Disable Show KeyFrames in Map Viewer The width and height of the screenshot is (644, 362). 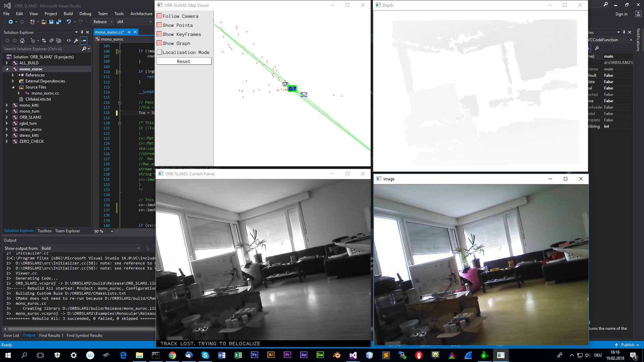click(160, 34)
